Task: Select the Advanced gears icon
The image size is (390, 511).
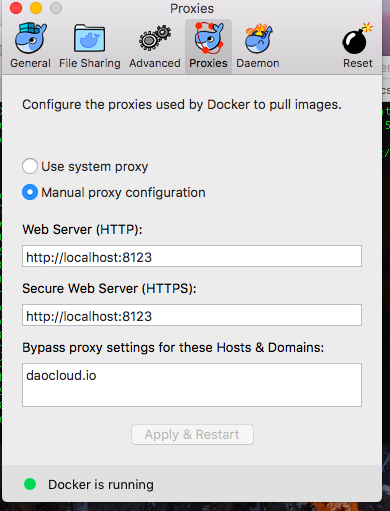Action: coord(155,38)
